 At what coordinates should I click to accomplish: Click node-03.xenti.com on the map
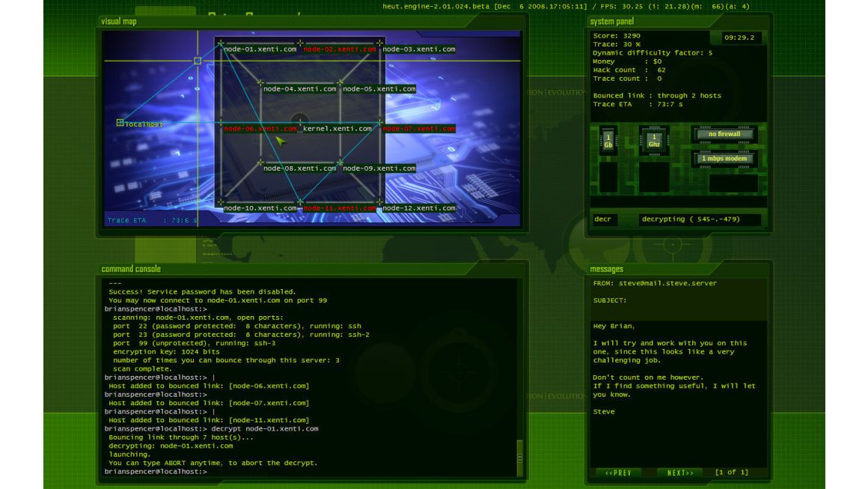tap(418, 49)
